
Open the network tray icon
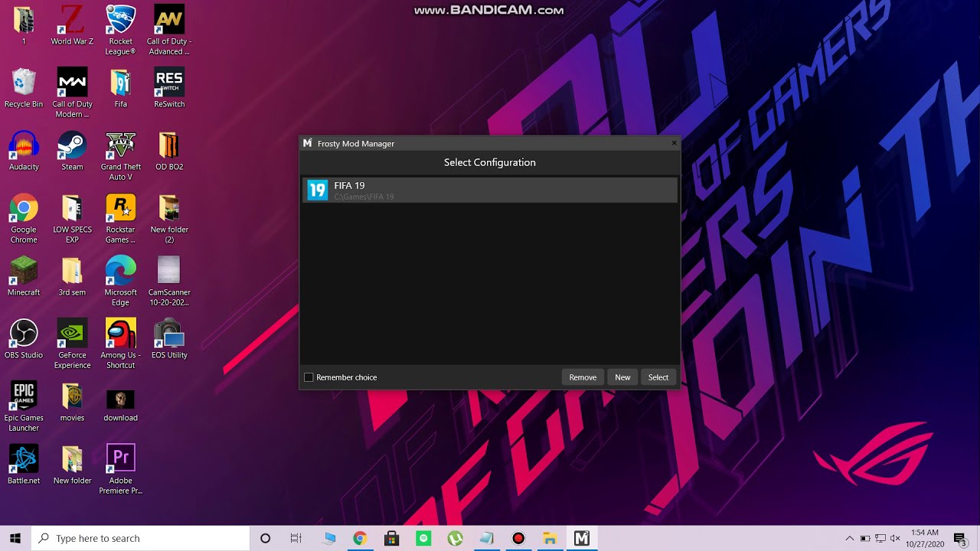(x=880, y=538)
